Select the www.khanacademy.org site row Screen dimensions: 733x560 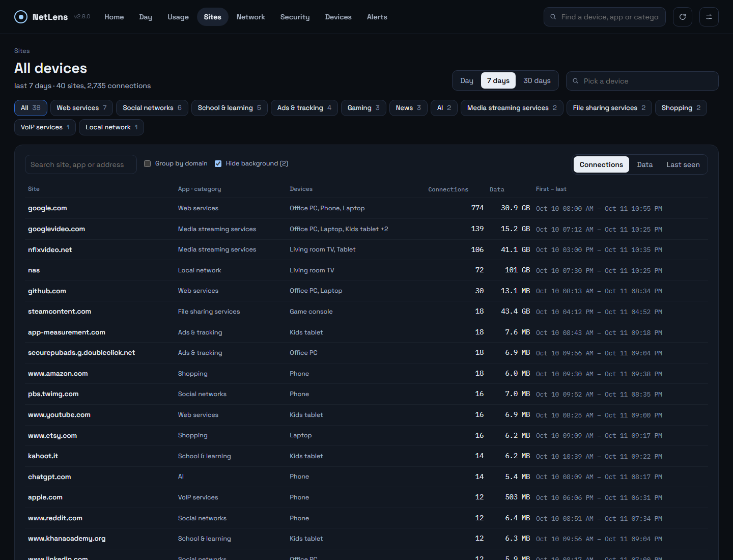[x=366, y=539]
